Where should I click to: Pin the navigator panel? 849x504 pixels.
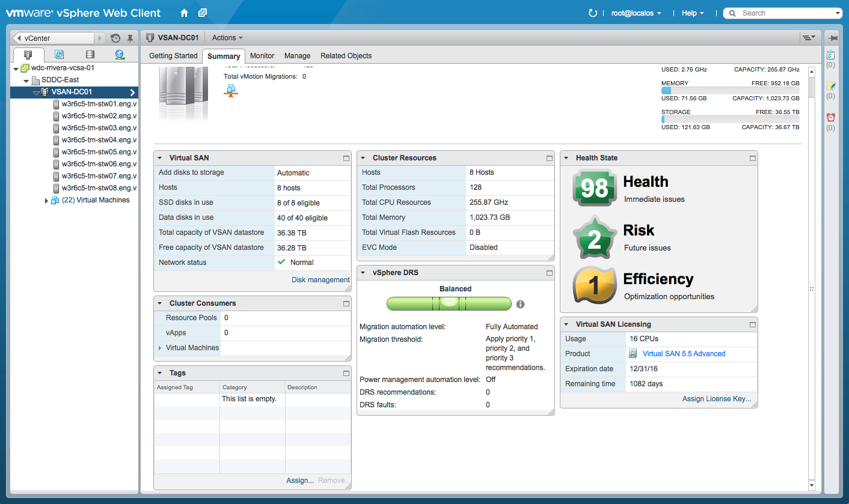click(130, 38)
